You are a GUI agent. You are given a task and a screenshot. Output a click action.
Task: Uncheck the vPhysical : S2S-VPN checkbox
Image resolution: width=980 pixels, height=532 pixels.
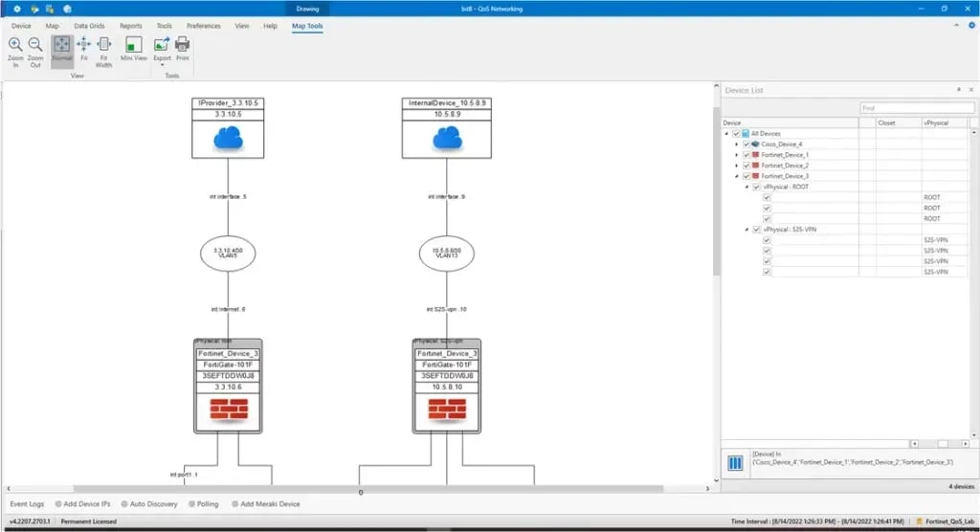[x=756, y=230]
